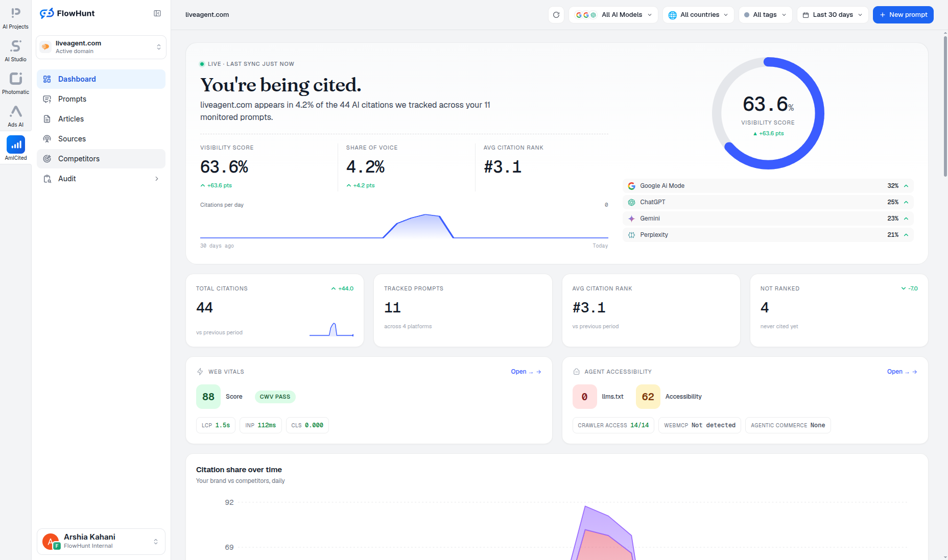Collapse the sidebar with the panel icon
This screenshot has width=948, height=560.
click(x=157, y=13)
